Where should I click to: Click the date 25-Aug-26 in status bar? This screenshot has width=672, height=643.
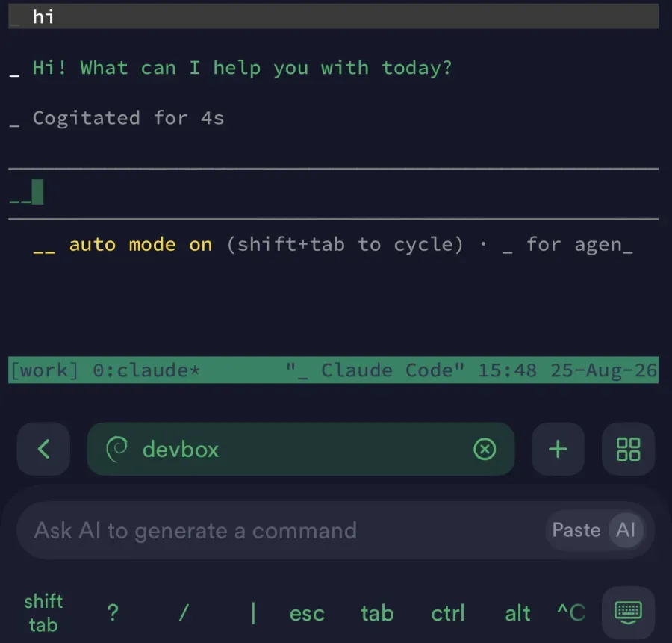pyautogui.click(x=603, y=370)
